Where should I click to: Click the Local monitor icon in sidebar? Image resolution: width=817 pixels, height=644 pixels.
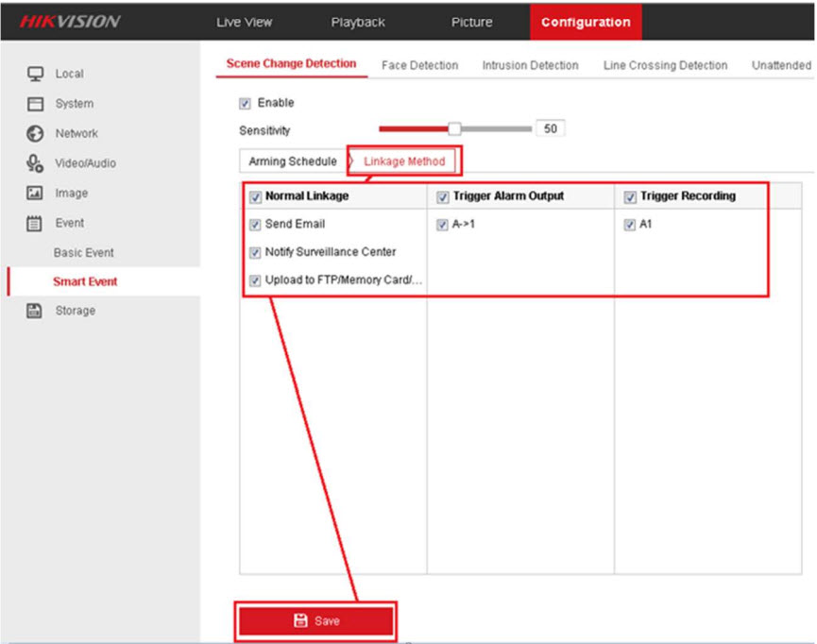(x=35, y=74)
